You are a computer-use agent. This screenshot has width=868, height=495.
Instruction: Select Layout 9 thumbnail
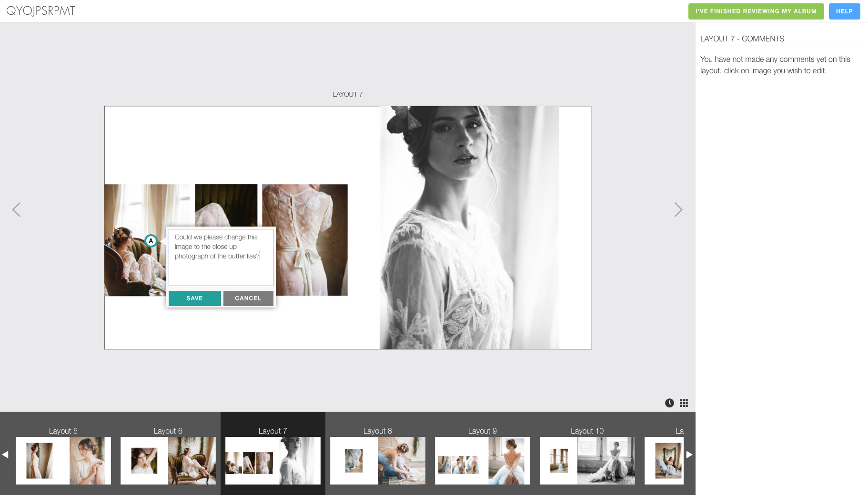pyautogui.click(x=483, y=460)
